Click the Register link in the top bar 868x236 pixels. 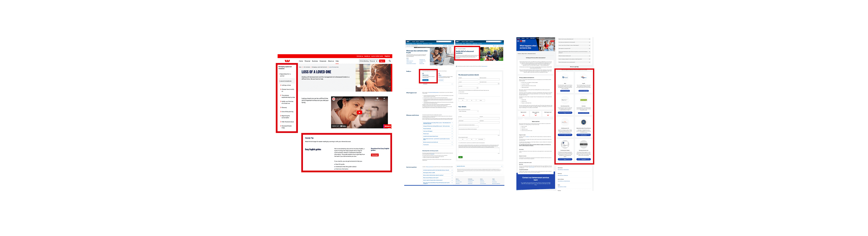point(388,56)
